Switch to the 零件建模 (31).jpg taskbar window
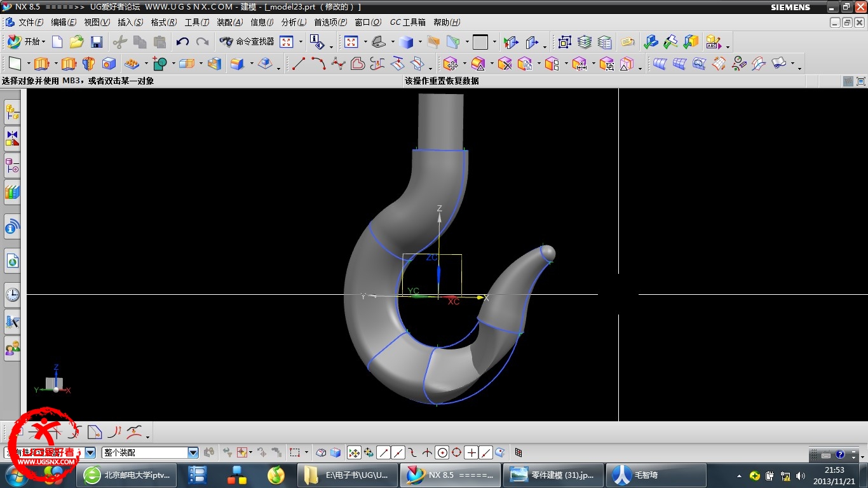 pos(553,475)
